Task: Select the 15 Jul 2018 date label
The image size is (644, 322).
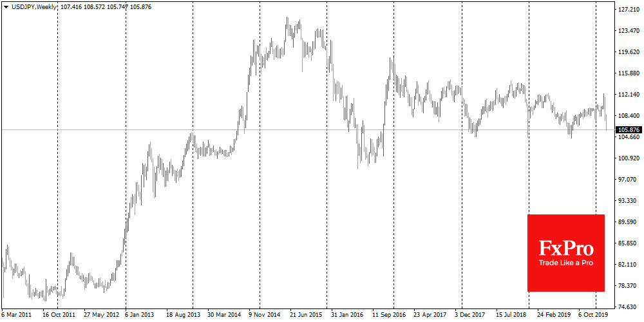Action: point(510,316)
